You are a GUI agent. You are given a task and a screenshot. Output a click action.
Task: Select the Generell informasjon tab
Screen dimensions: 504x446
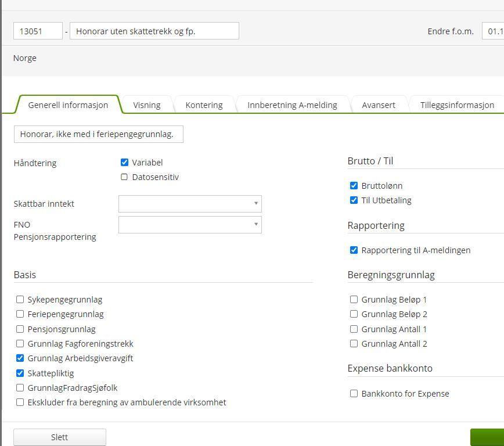68,105
